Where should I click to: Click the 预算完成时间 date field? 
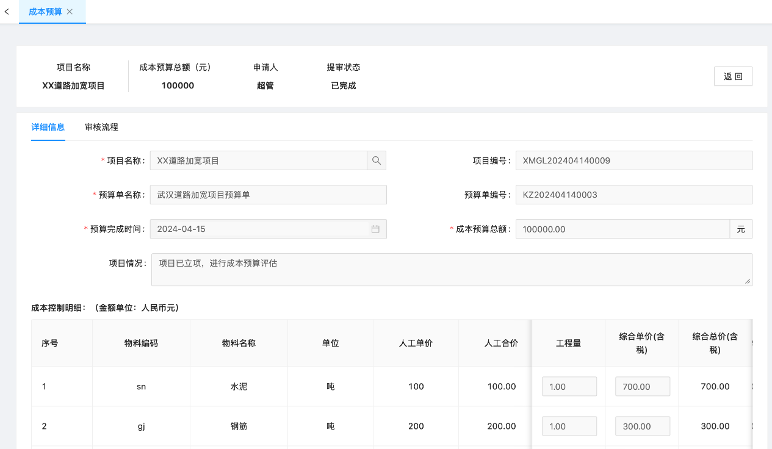coord(260,229)
